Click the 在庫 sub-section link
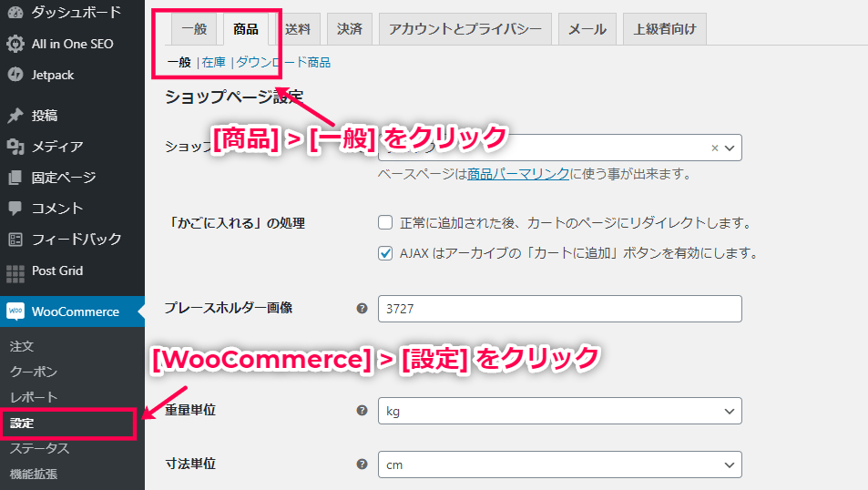868x490 pixels. coord(214,62)
